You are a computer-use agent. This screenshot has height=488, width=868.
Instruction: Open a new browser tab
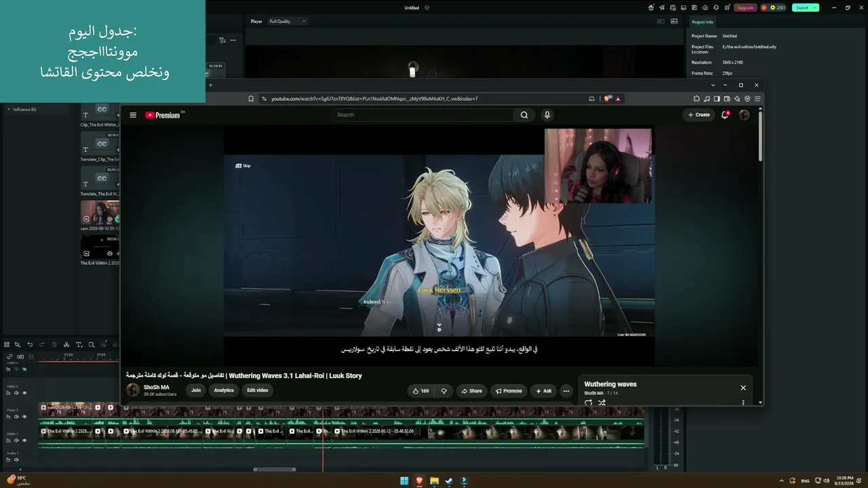point(210,85)
